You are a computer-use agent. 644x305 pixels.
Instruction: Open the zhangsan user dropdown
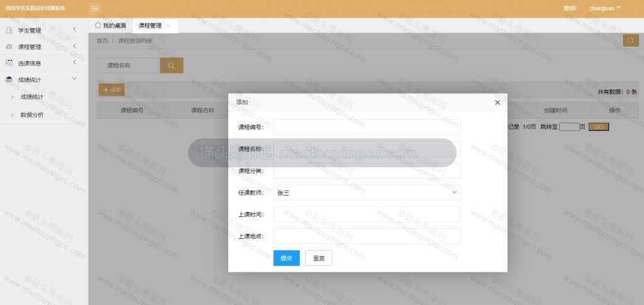[605, 8]
